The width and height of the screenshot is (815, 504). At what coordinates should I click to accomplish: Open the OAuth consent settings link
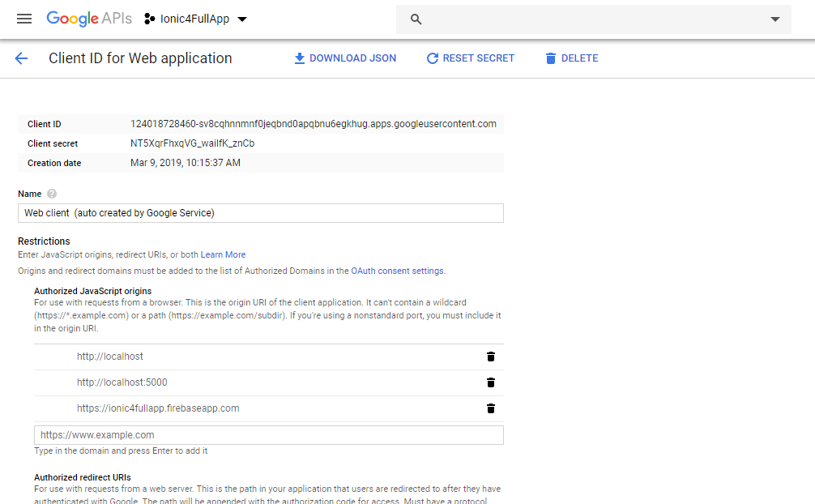click(x=397, y=271)
